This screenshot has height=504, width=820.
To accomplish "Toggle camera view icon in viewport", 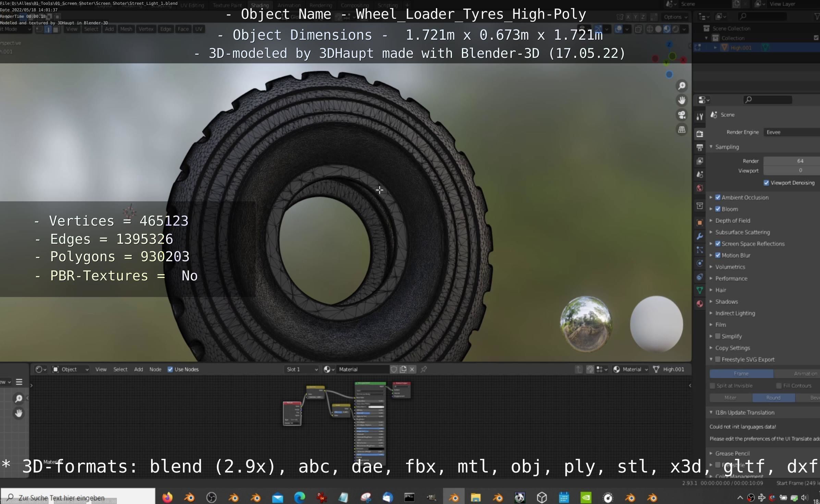I will coord(682,115).
